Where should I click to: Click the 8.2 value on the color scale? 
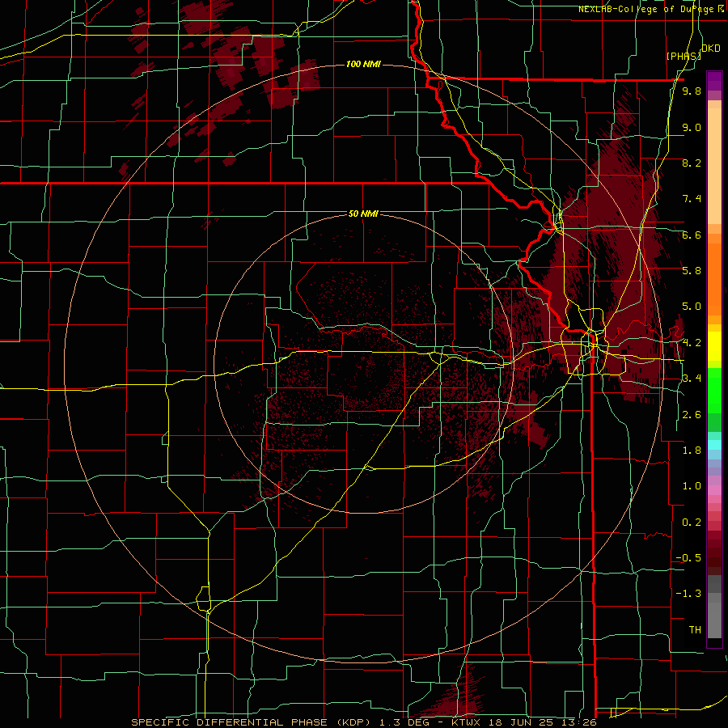coord(692,163)
